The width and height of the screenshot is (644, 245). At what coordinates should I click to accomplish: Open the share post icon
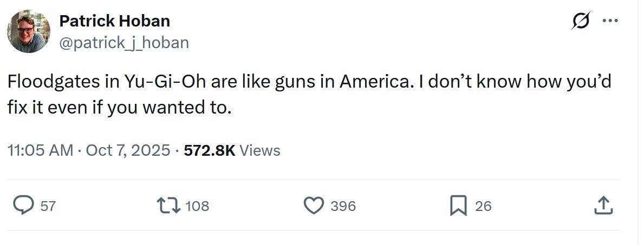tap(603, 206)
